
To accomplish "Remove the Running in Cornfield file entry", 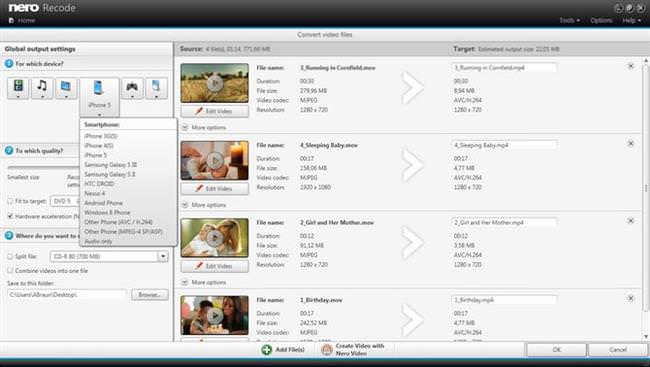I will click(x=631, y=66).
